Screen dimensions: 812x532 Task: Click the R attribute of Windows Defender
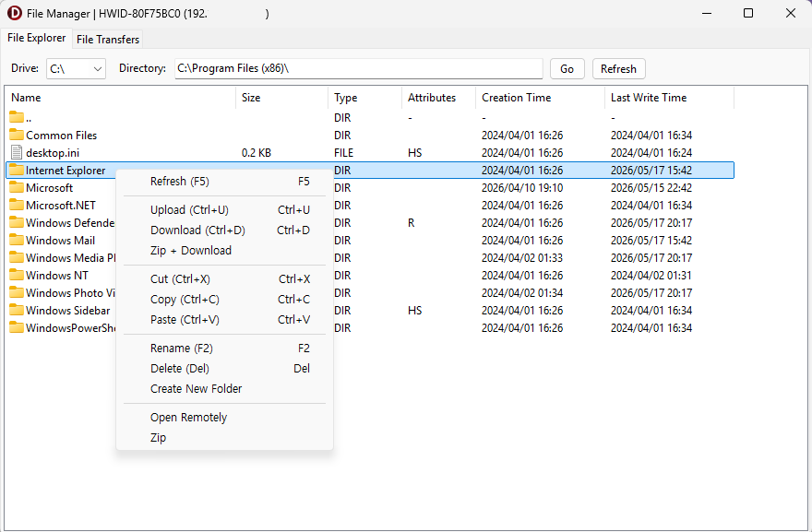click(412, 223)
